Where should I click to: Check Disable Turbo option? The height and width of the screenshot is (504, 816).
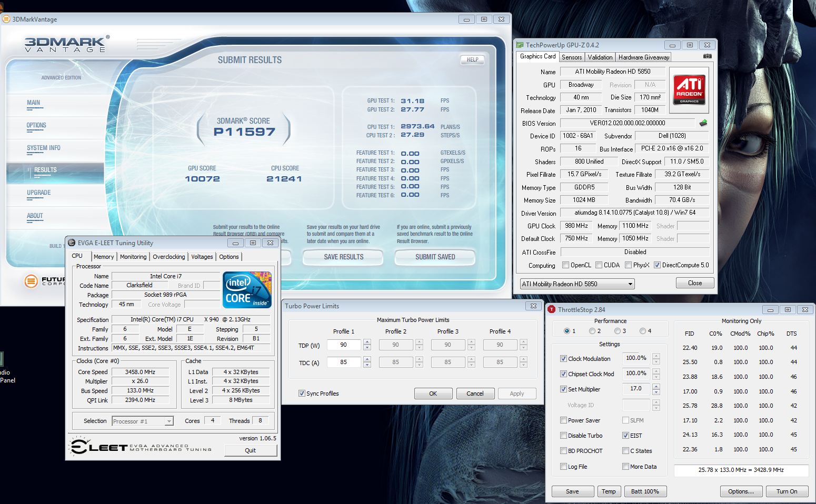563,436
